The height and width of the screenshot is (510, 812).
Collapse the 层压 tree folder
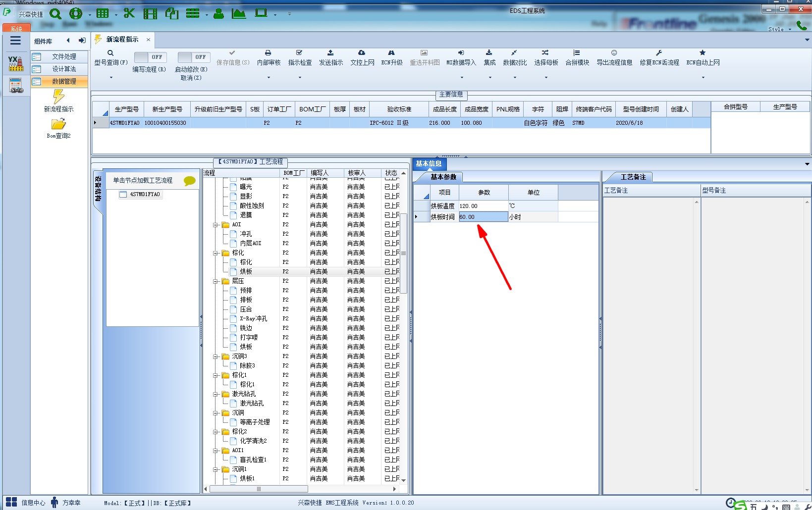pos(216,281)
